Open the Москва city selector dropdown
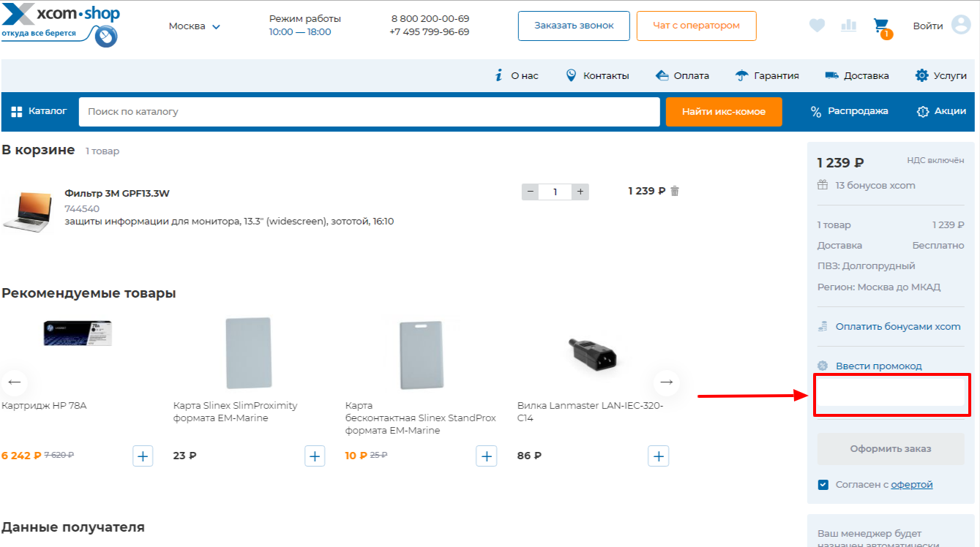This screenshot has width=980, height=547. (x=194, y=26)
